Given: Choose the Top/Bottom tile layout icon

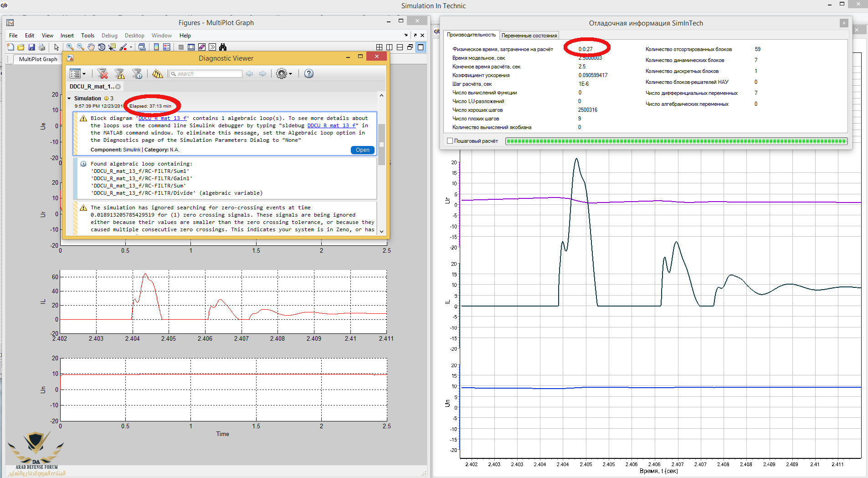Looking at the screenshot, I should pos(400,47).
